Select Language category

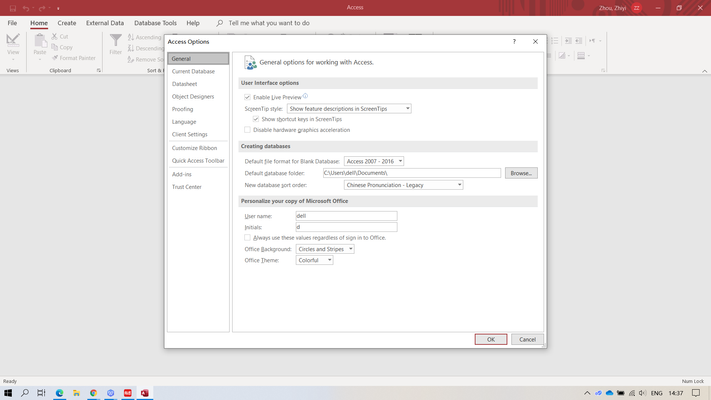click(198, 122)
